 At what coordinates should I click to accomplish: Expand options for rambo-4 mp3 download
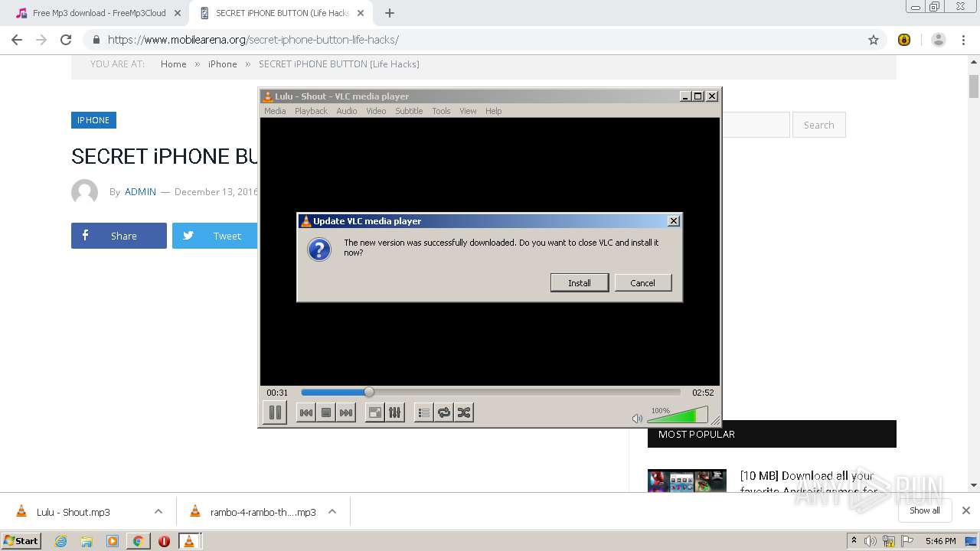[x=332, y=512]
